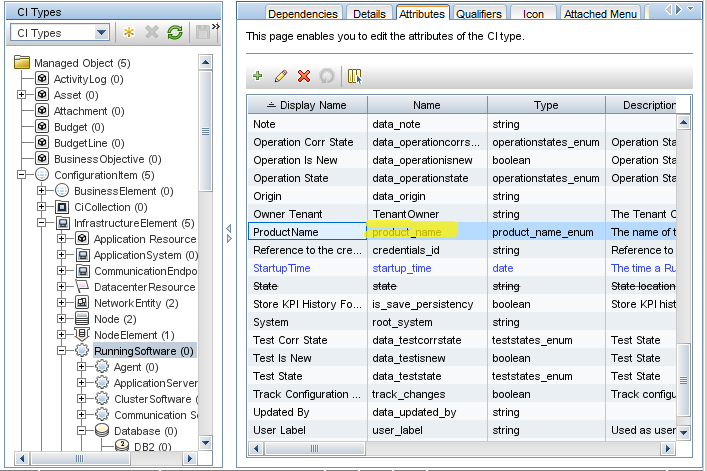Click the pencil Edit attribute icon
This screenshot has height=471, width=707.
point(281,76)
